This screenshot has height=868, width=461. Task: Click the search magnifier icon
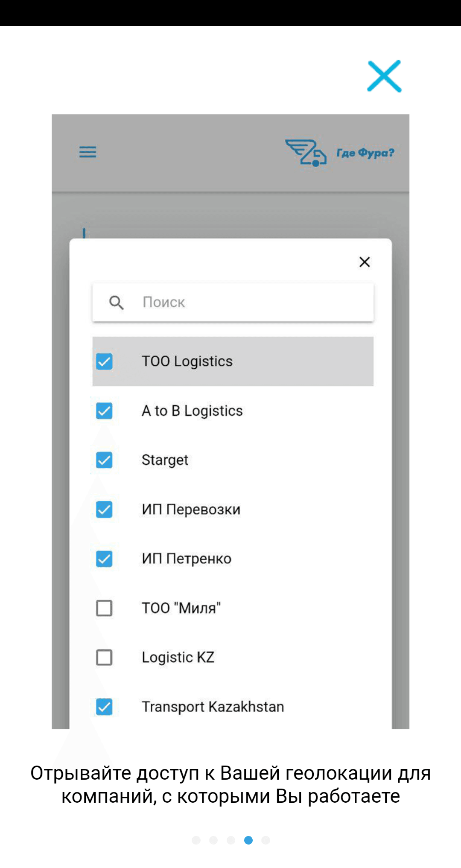117,303
